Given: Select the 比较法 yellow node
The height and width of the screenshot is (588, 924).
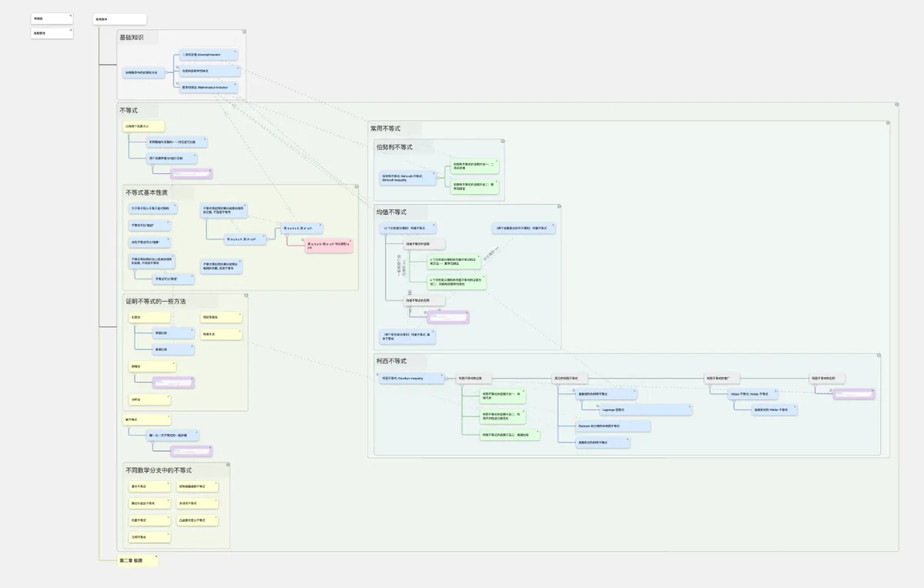Looking at the screenshot, I should pyautogui.click(x=149, y=317).
